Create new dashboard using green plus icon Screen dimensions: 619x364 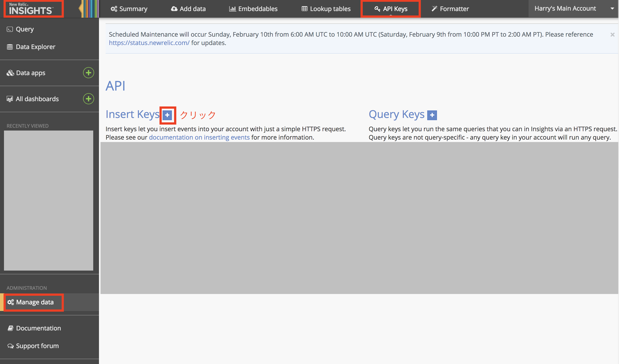point(88,99)
